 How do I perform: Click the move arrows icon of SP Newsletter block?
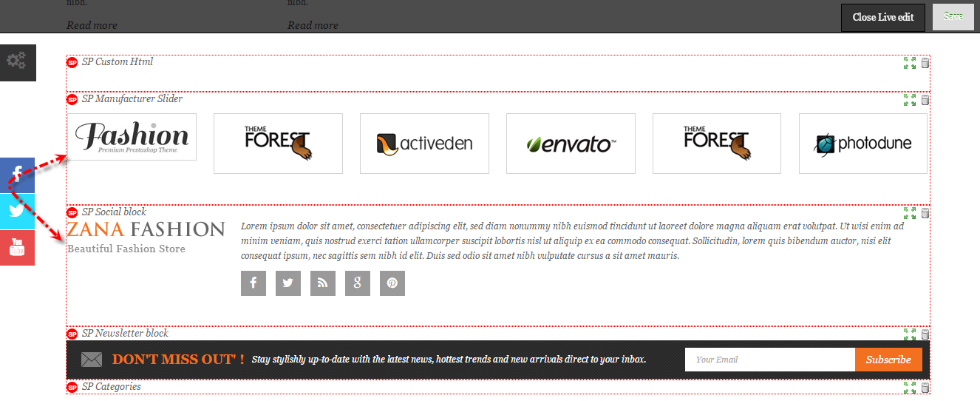point(910,334)
